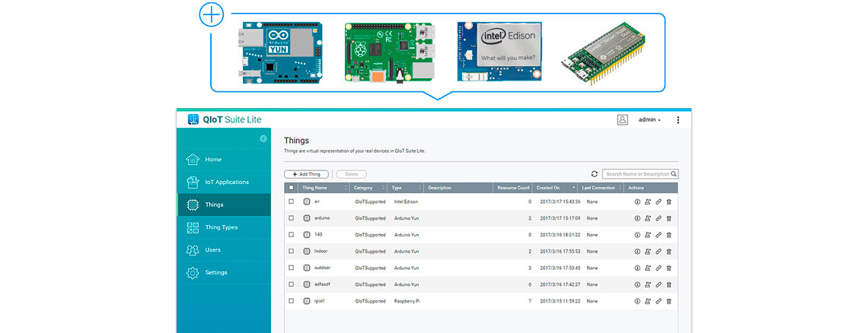The image size is (868, 333).
Task: Click the link icon for the outdoor thing
Action: [x=659, y=268]
